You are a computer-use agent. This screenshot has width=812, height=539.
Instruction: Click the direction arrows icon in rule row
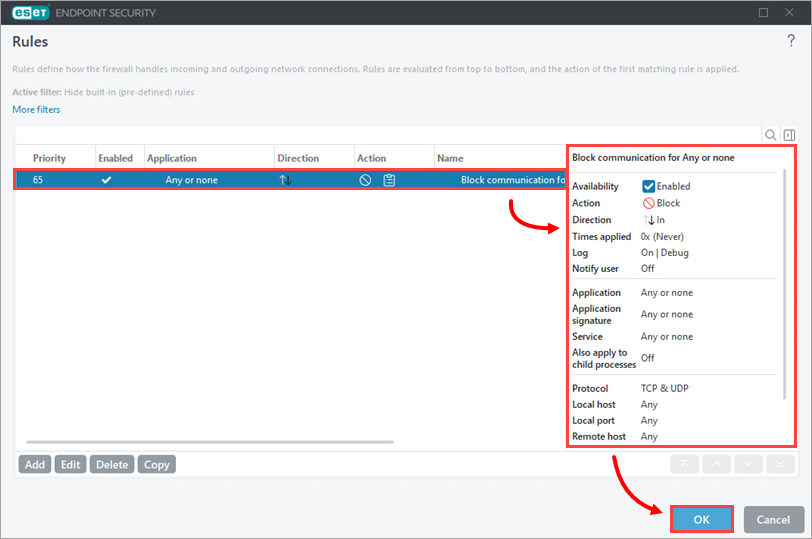coord(285,180)
